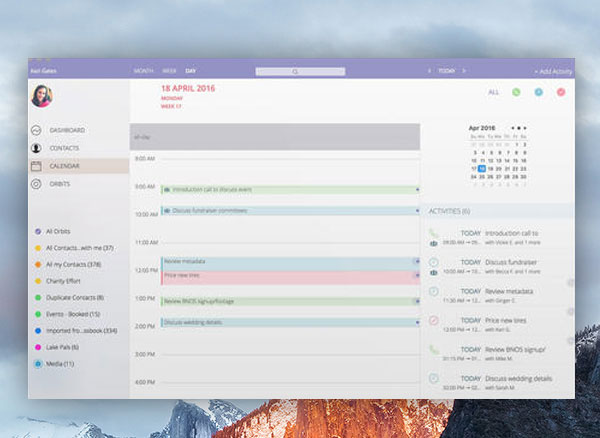Click arrow on Review metadata event bar

[417, 261]
